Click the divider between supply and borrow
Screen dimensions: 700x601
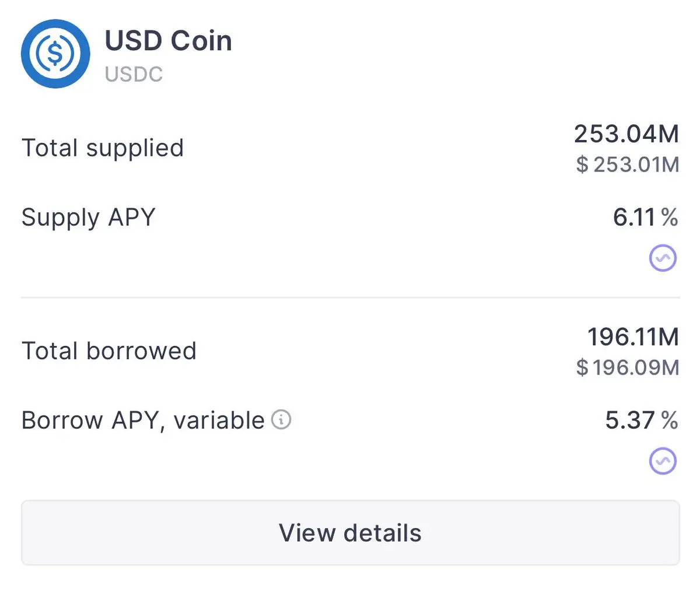coord(351,298)
